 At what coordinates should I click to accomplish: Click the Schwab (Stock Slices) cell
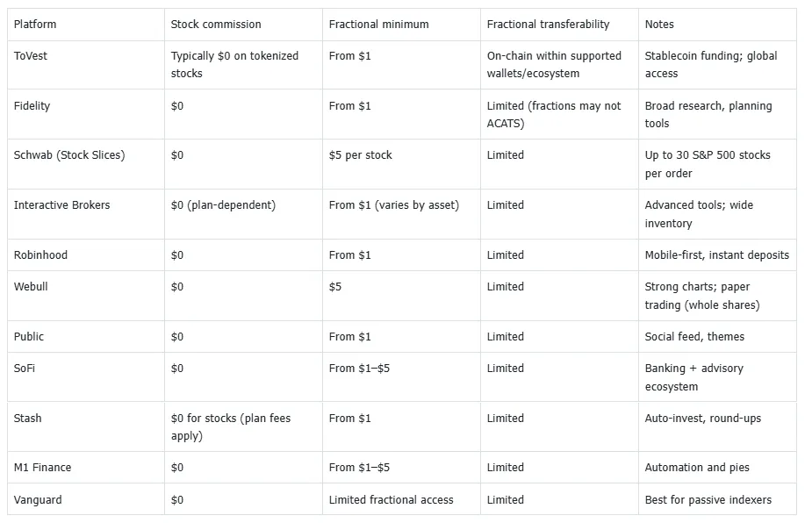[x=69, y=155]
